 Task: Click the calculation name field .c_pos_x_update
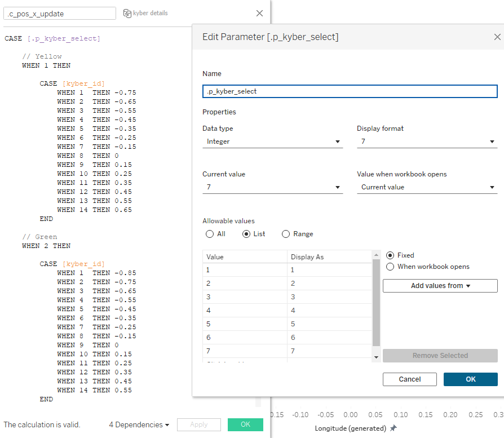60,14
